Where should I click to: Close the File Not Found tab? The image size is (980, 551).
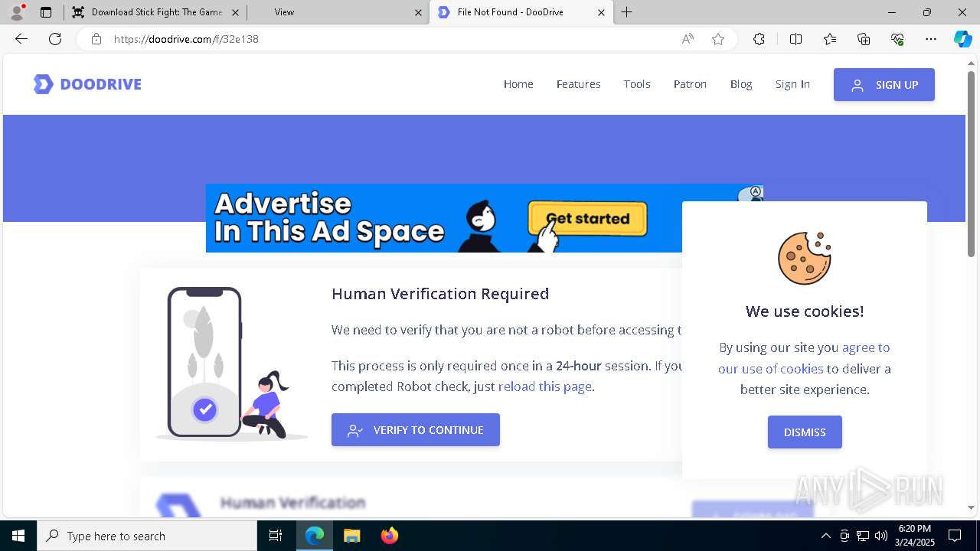click(601, 12)
